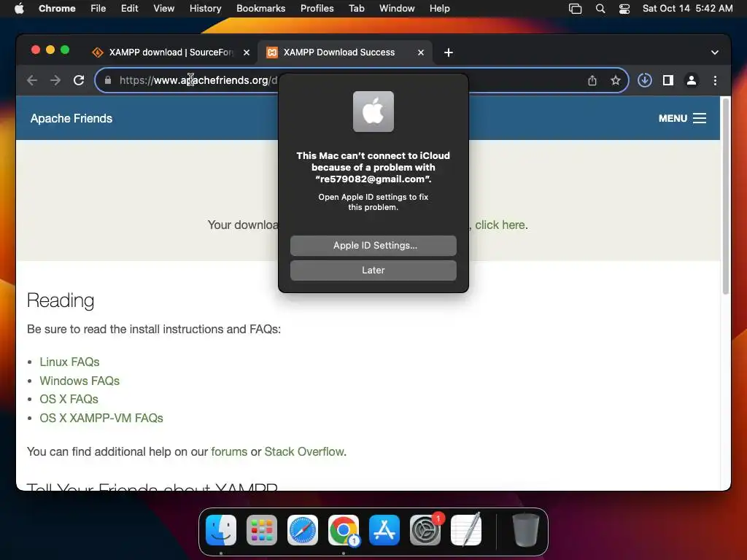The height and width of the screenshot is (560, 747).
Task: Open the Apple menu
Action: click(x=19, y=9)
